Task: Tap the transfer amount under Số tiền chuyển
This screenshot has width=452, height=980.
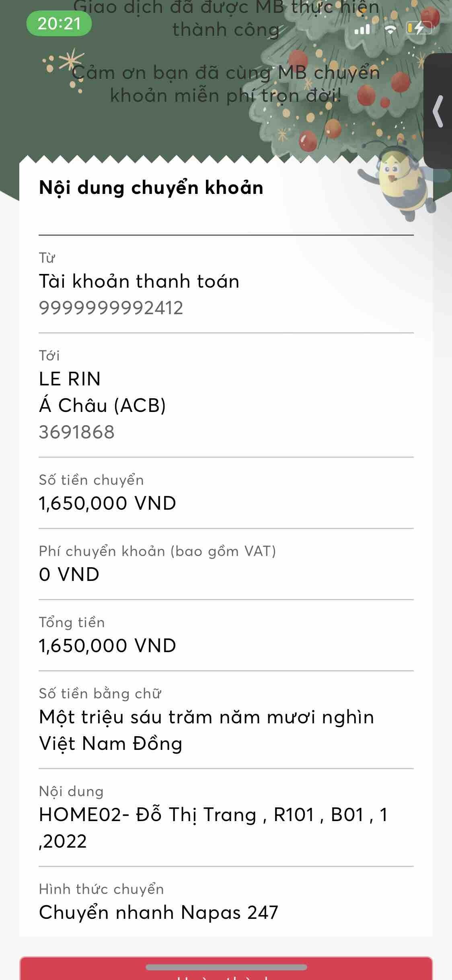Action: pyautogui.click(x=107, y=503)
